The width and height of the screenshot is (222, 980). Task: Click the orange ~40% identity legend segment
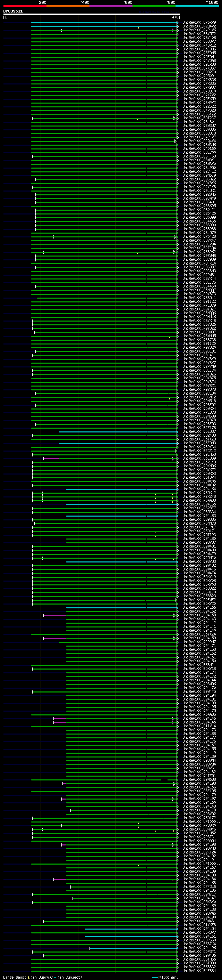[x=68, y=6]
